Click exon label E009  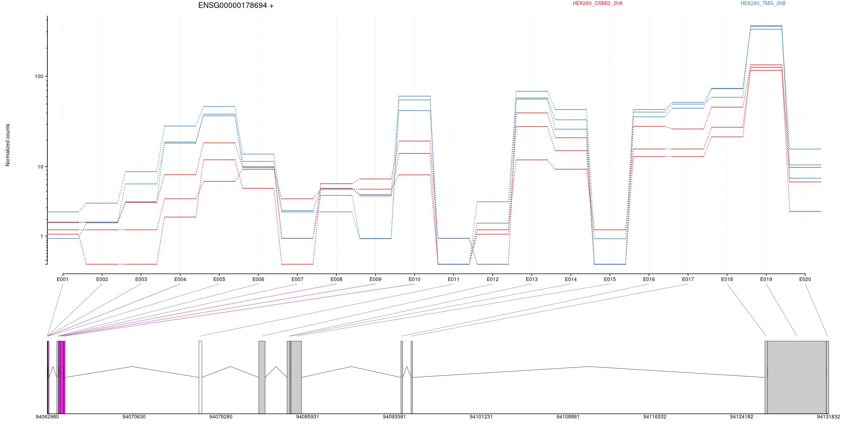point(375,279)
